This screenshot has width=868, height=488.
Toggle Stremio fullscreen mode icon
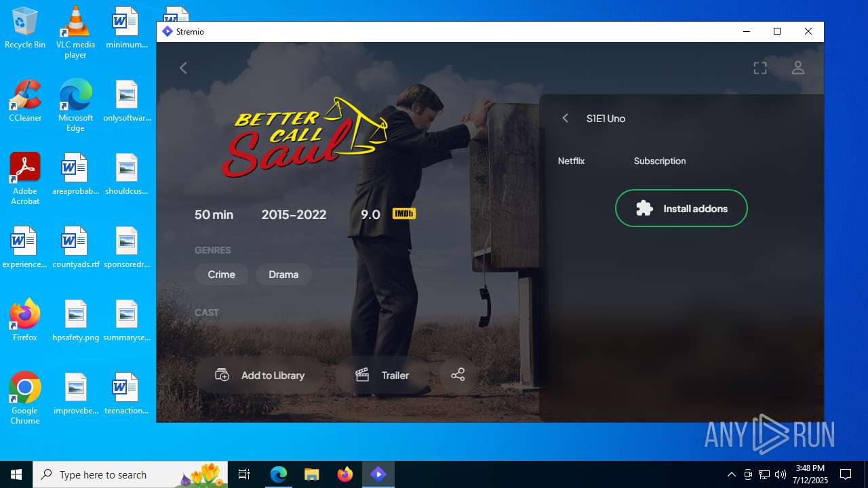[760, 68]
